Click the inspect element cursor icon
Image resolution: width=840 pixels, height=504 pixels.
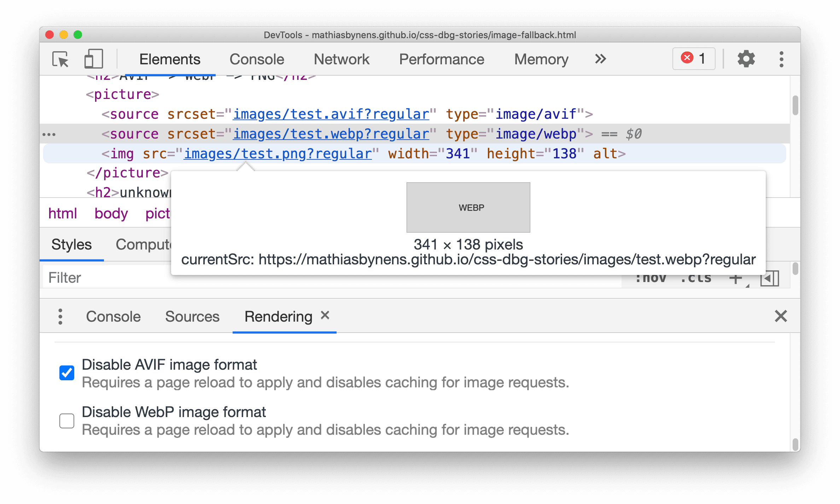tap(60, 59)
